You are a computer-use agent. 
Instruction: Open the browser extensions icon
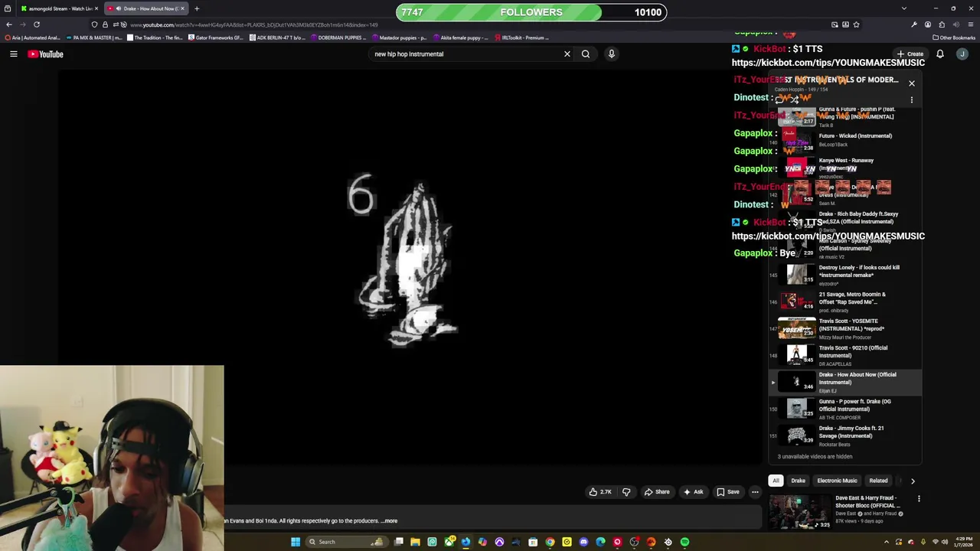point(942,24)
